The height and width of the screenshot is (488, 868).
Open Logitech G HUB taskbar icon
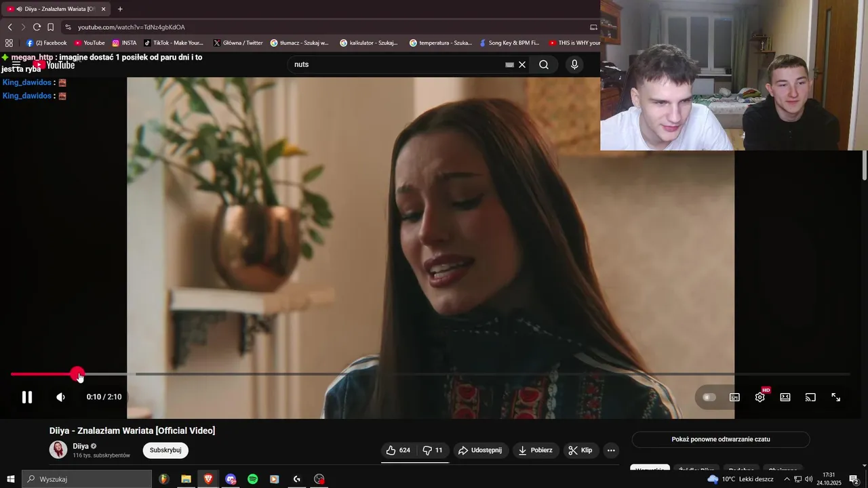[297, 479]
